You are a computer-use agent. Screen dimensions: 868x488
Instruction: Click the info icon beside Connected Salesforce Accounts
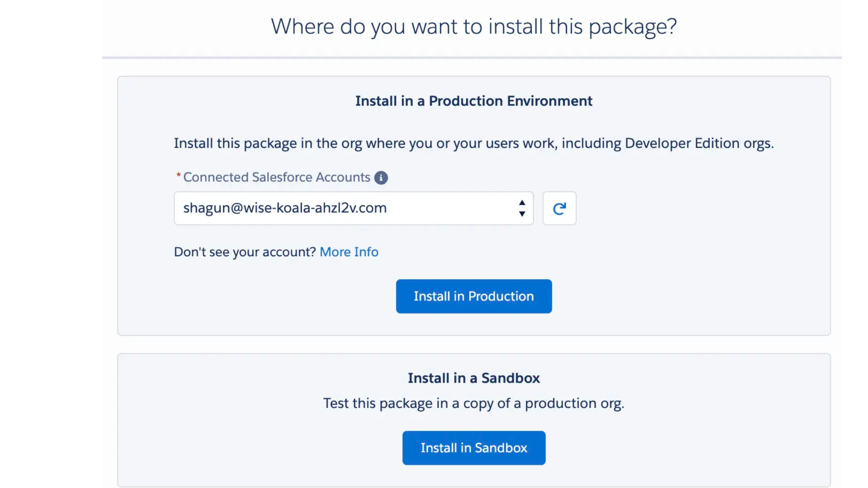click(381, 178)
